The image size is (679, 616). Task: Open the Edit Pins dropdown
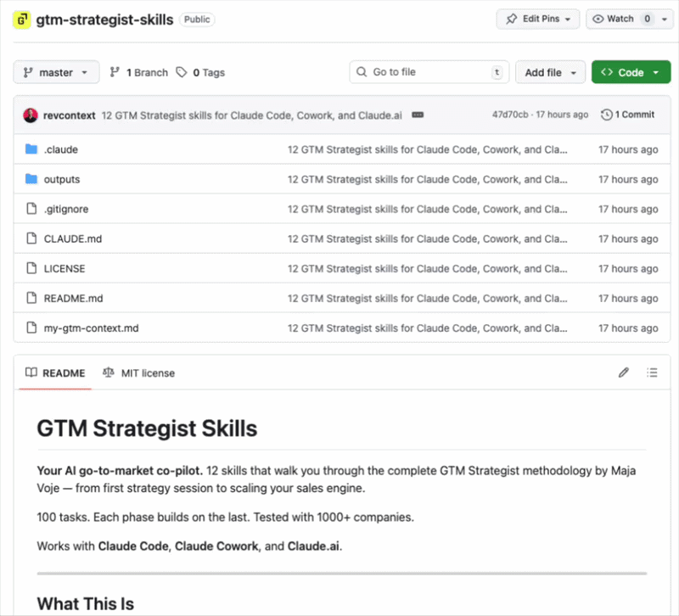(x=538, y=19)
